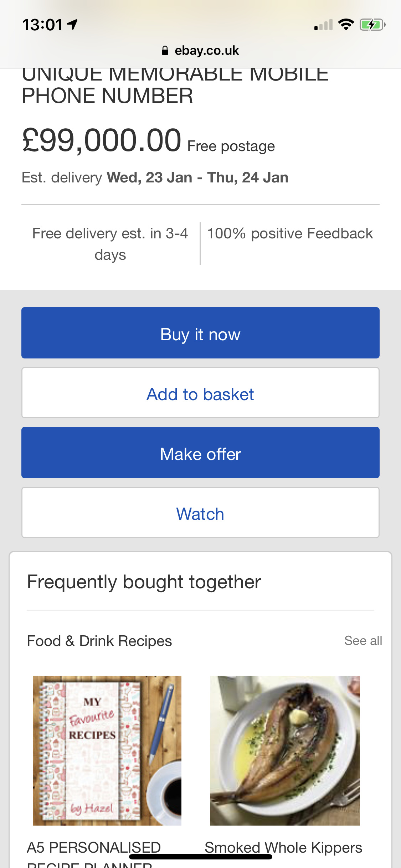Tap the padlock icon beside ebay.co.uk
The width and height of the screenshot is (401, 868).
pyautogui.click(x=165, y=51)
